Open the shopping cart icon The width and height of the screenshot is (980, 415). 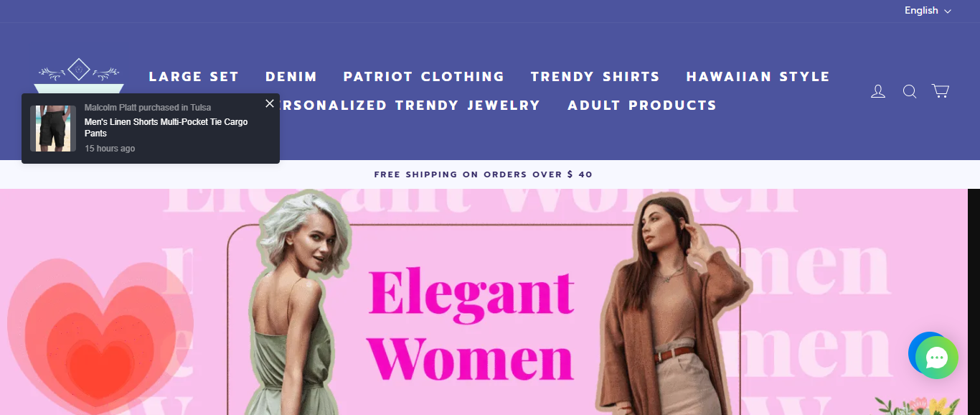click(941, 90)
